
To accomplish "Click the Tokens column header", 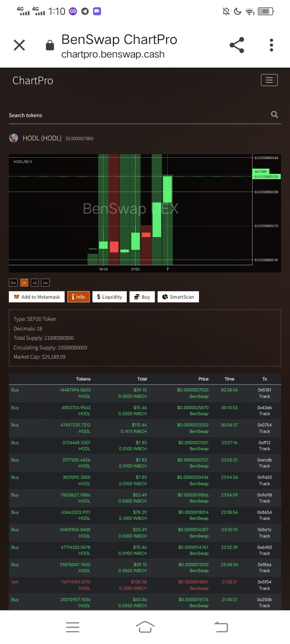I will pos(83,379).
